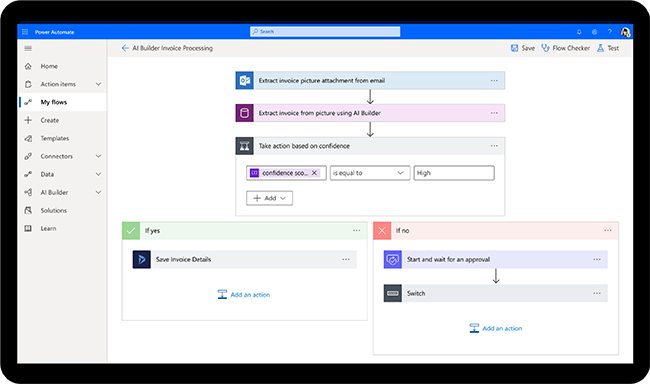
Task: Open the 'is equal to' operator dropdown
Action: [x=370, y=173]
